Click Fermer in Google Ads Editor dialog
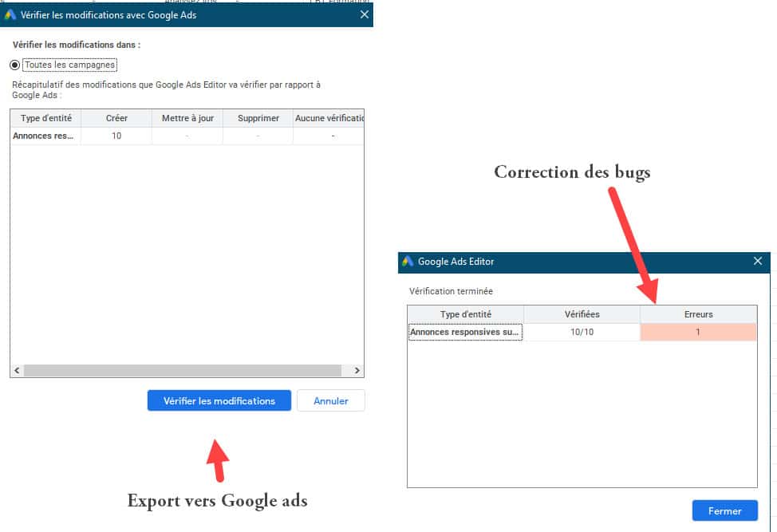777x532 pixels. (x=724, y=510)
